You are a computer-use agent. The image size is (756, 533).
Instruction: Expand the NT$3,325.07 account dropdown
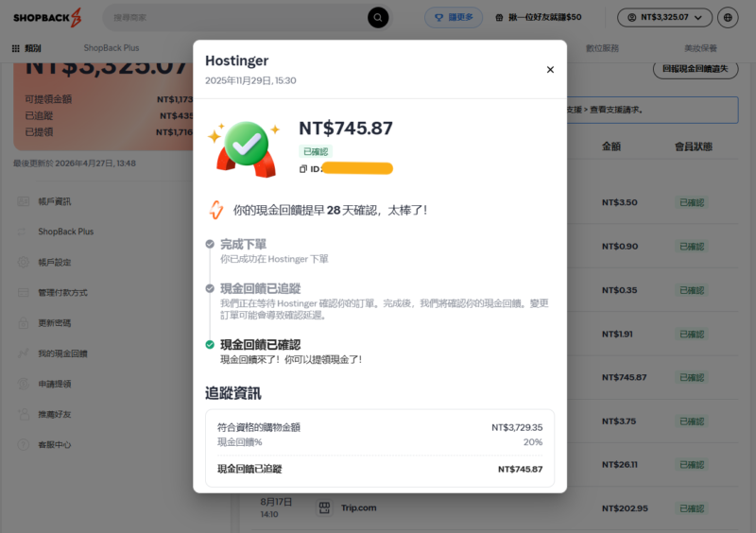point(665,17)
